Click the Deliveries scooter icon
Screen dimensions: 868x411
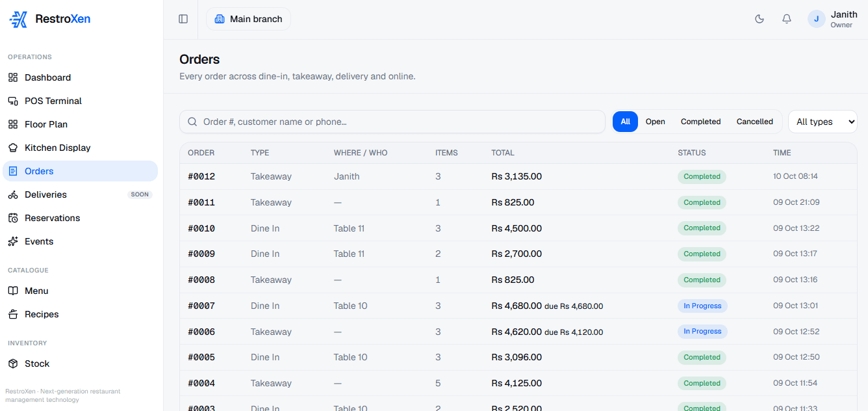(x=13, y=194)
